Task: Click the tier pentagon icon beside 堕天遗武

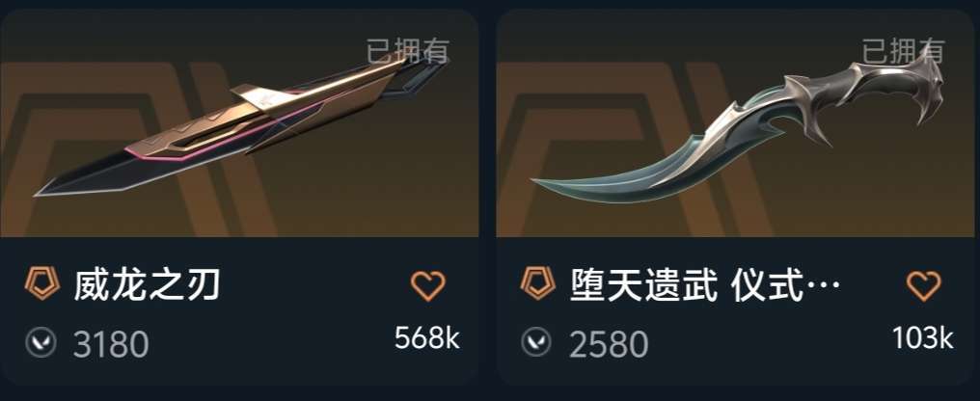Action: pyautogui.click(x=537, y=283)
